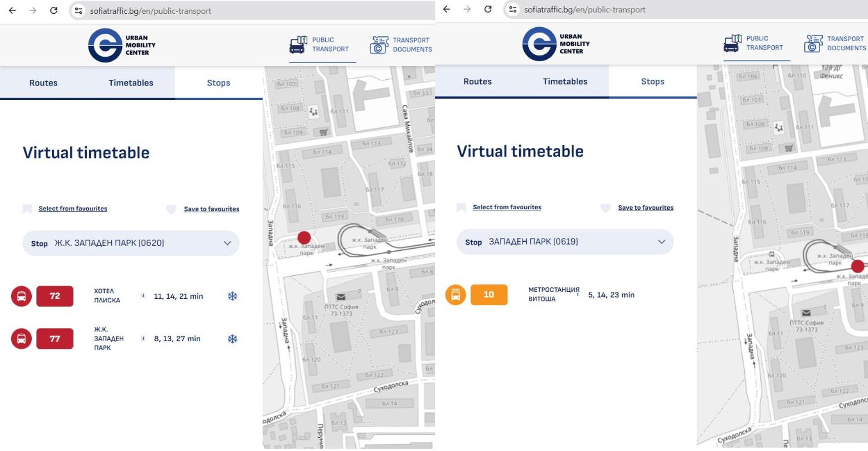
Task: Click the address bar of the right browser window
Action: coord(688,10)
